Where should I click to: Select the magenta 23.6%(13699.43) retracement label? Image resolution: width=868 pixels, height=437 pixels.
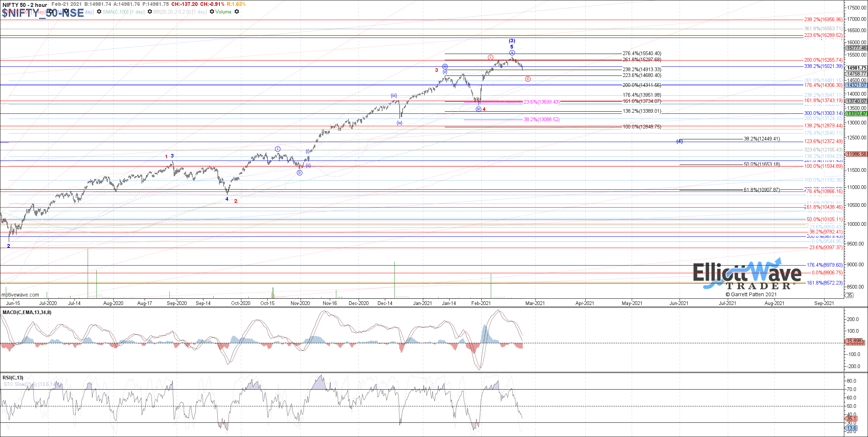(542, 102)
